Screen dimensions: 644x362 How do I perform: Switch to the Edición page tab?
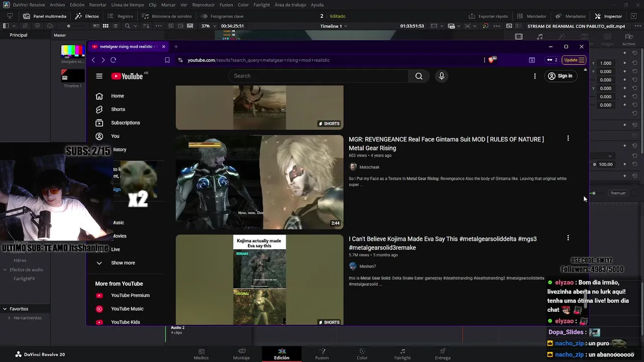(x=282, y=354)
